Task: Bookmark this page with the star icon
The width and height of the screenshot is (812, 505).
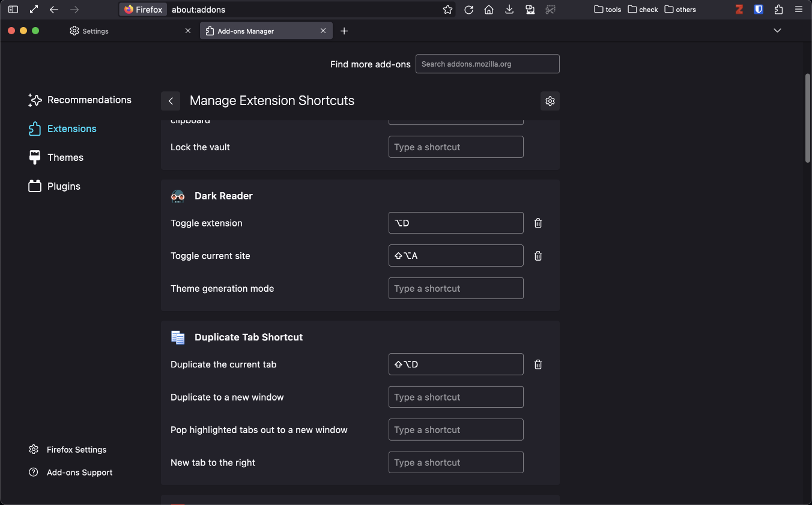Action: tap(447, 10)
